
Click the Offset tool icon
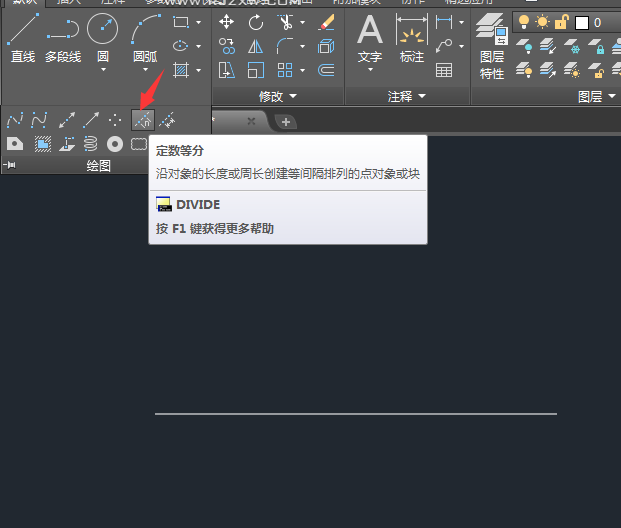click(x=326, y=71)
